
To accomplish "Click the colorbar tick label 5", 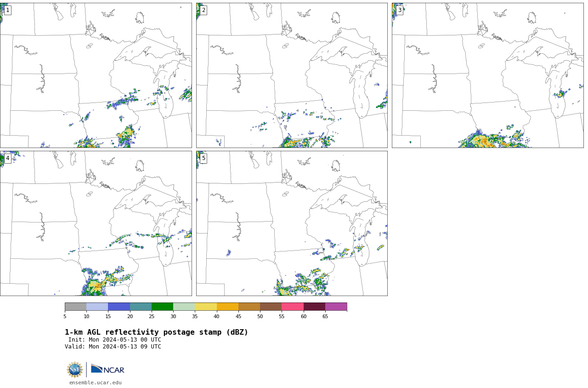I will (x=65, y=316).
